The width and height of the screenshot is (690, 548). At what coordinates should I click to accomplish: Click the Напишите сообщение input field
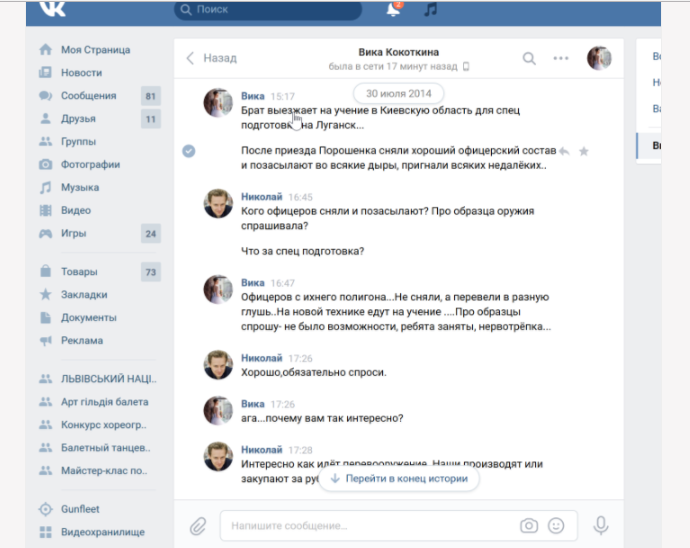[370, 525]
